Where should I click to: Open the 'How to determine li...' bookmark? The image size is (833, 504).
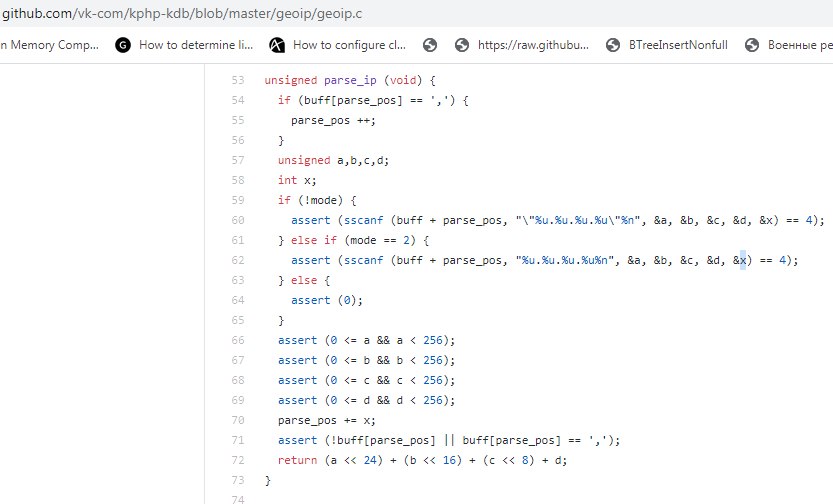pyautogui.click(x=196, y=45)
